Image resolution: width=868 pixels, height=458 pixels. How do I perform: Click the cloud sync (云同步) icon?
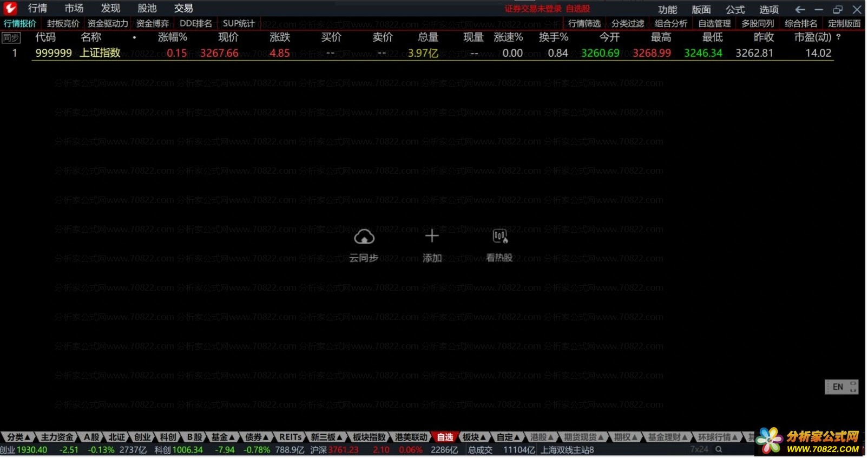(x=364, y=237)
